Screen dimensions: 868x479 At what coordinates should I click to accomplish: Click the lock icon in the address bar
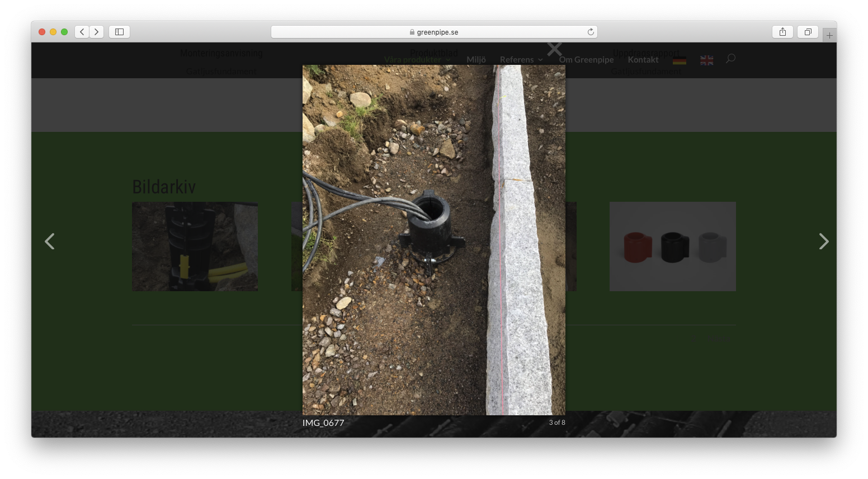click(x=412, y=32)
